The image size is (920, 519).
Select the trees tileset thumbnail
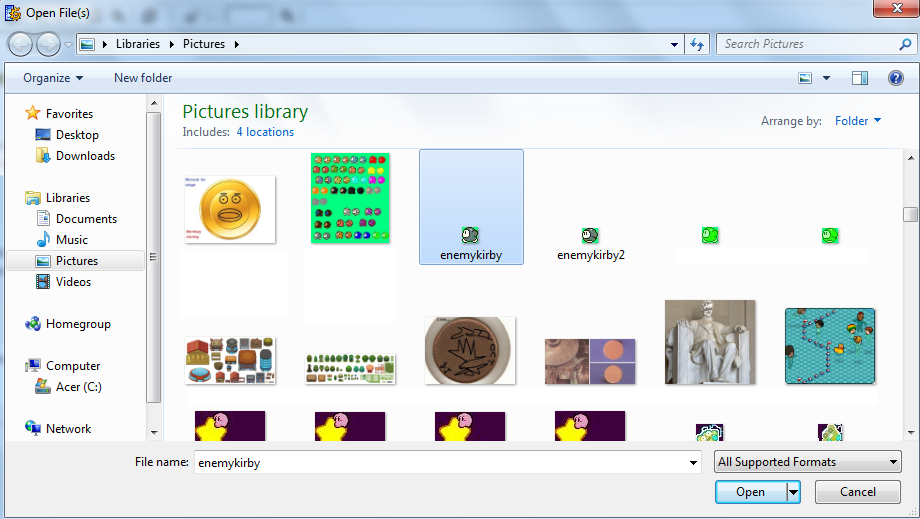point(350,369)
